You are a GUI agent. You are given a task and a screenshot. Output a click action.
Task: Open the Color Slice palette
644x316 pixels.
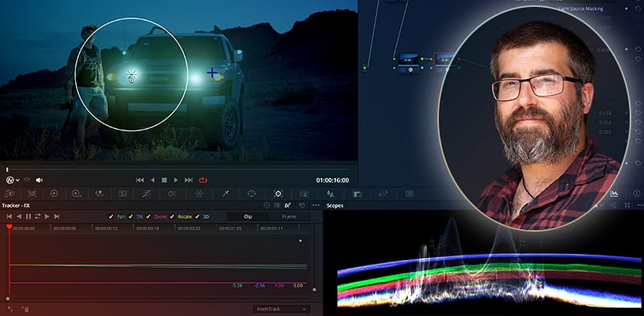[173, 193]
